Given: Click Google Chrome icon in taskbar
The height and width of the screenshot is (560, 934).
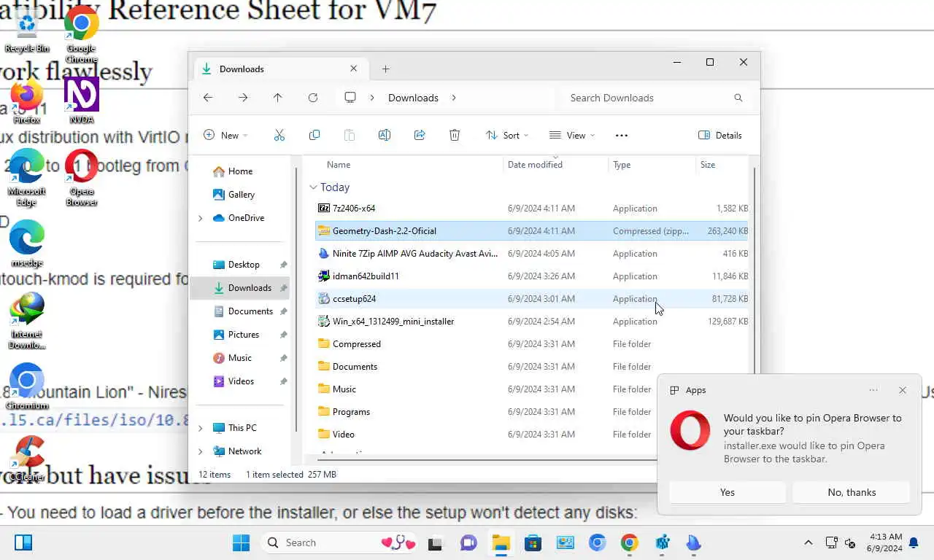Looking at the screenshot, I should point(630,542).
